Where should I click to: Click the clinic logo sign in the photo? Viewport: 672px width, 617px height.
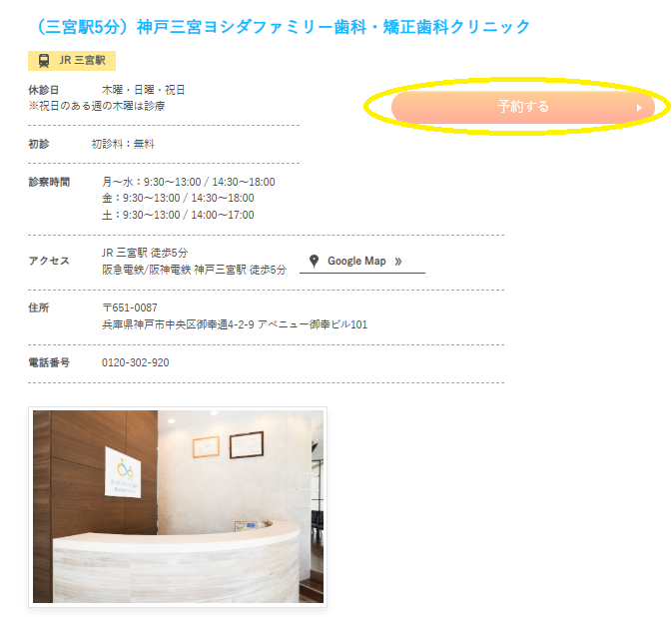point(123,472)
